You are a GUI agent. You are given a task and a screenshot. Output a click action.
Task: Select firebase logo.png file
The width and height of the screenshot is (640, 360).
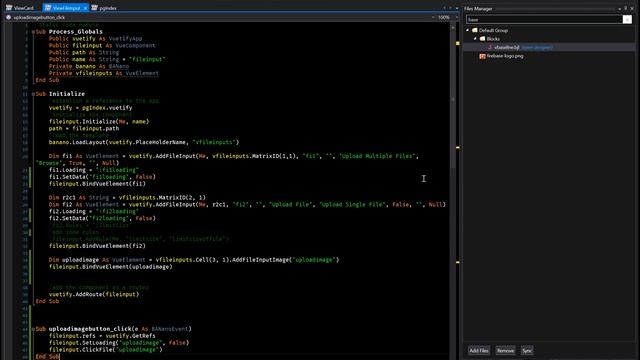click(x=505, y=56)
